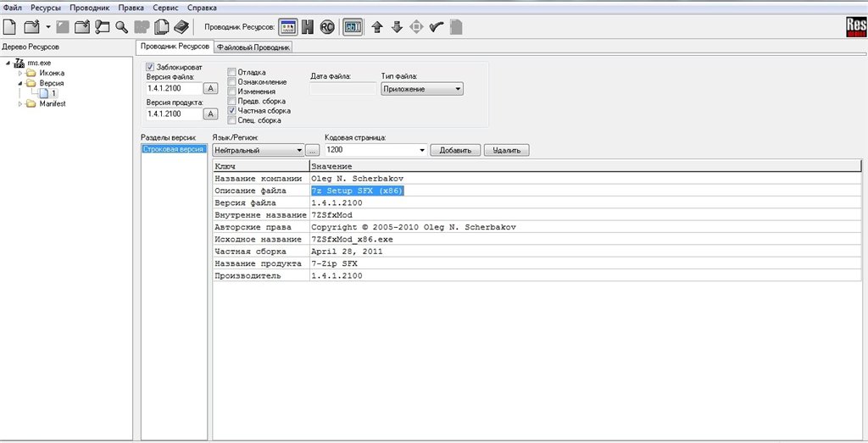Click the Удалить button

click(x=507, y=150)
